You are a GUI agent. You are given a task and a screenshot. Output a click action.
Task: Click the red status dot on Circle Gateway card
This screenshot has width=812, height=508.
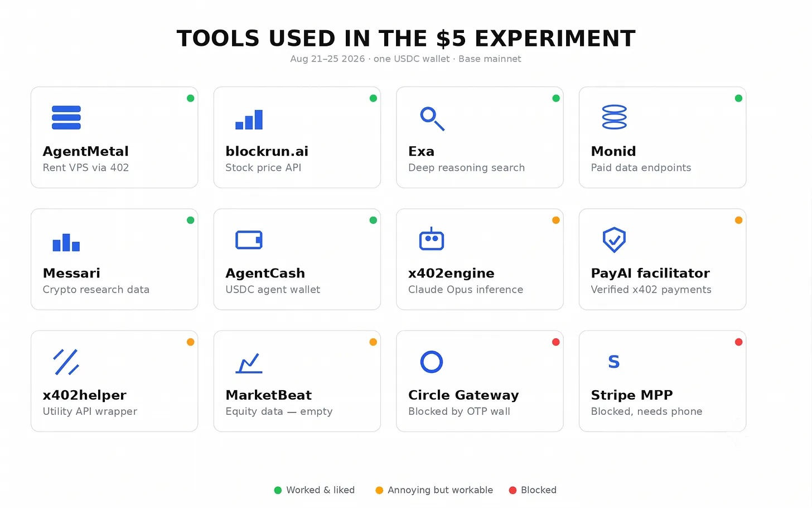pyautogui.click(x=556, y=342)
